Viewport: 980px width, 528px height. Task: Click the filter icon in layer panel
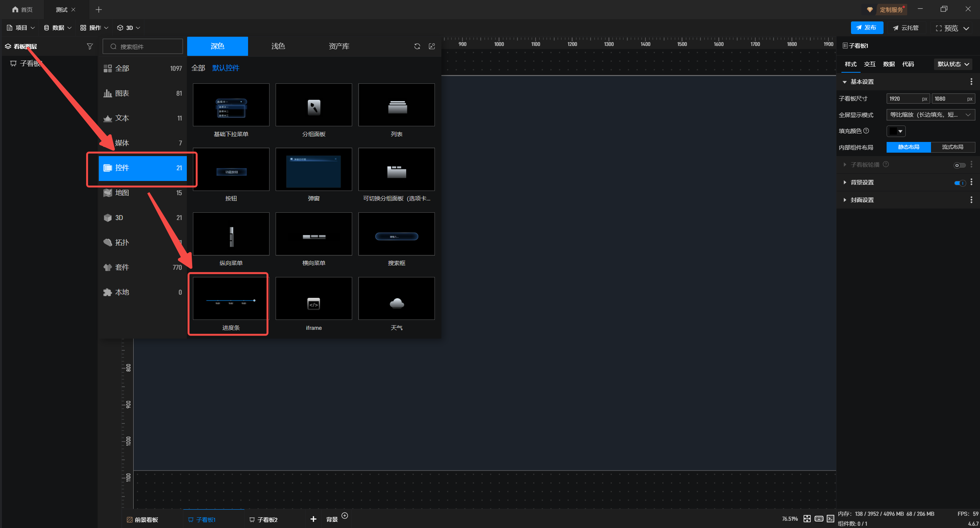tap(90, 46)
